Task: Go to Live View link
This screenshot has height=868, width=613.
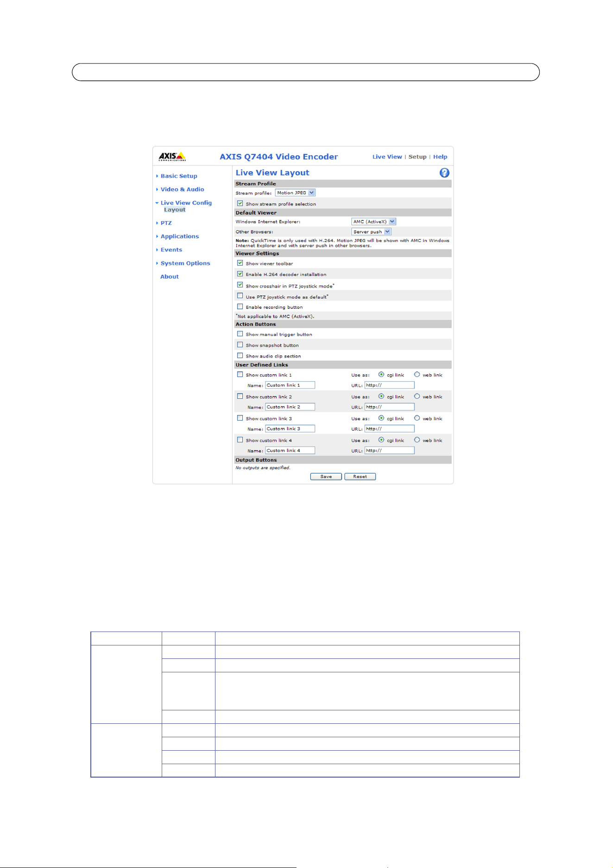Action: click(x=387, y=157)
